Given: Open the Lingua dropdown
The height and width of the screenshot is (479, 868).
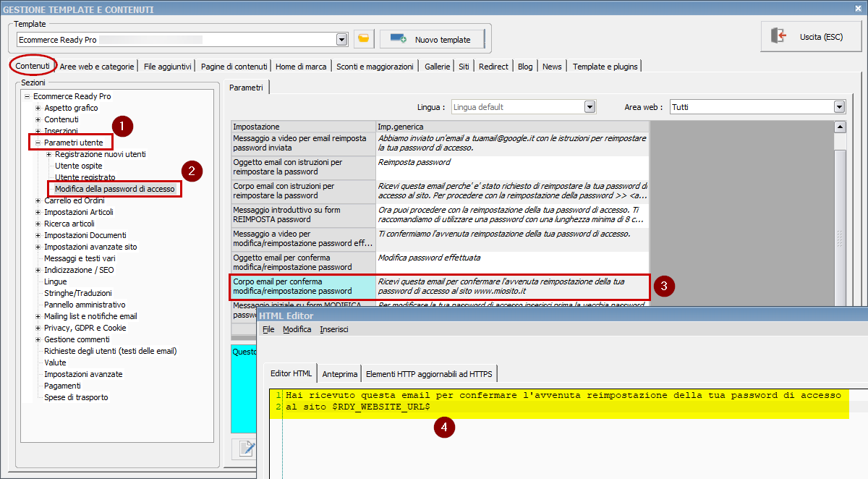Looking at the screenshot, I should coord(590,107).
